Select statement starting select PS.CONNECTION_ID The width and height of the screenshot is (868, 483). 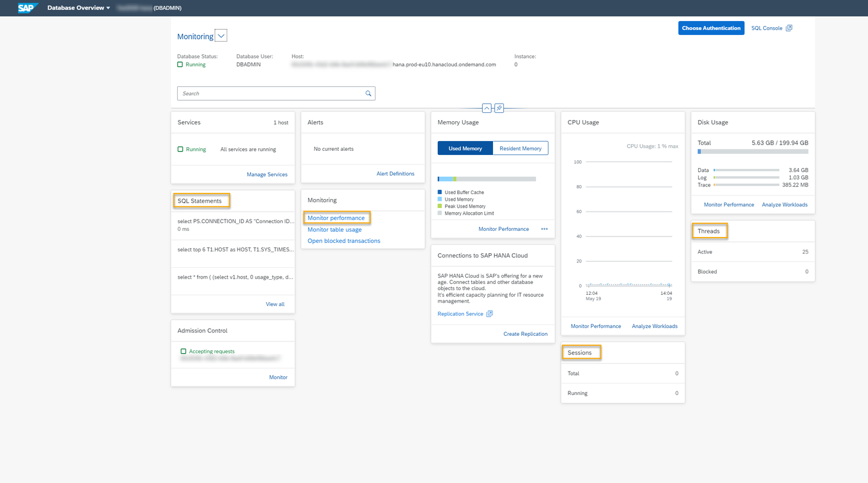click(233, 225)
